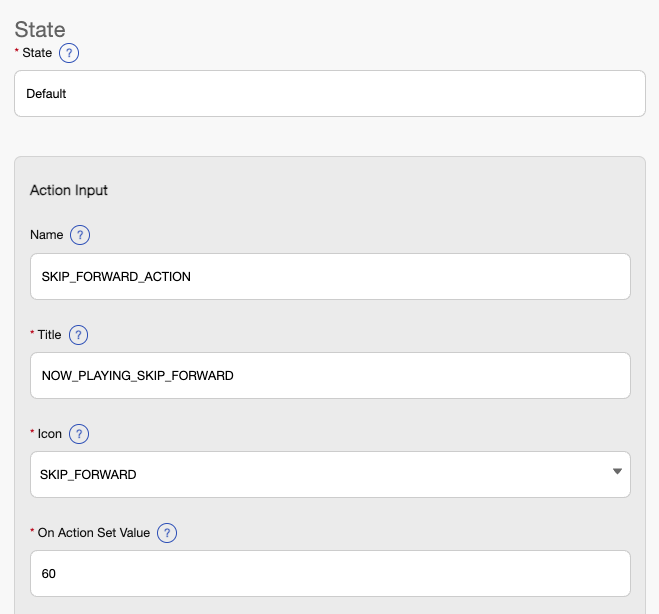Click question mark icon beside Icon label

tap(79, 434)
